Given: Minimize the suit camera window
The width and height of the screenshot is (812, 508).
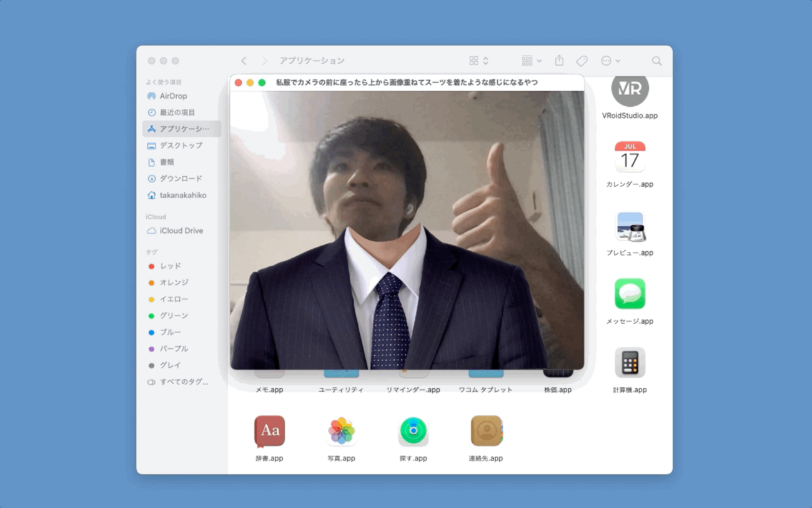Looking at the screenshot, I should coord(250,82).
